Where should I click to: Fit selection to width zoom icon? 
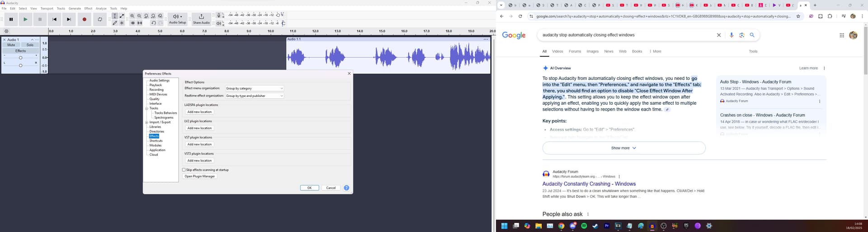click(146, 16)
